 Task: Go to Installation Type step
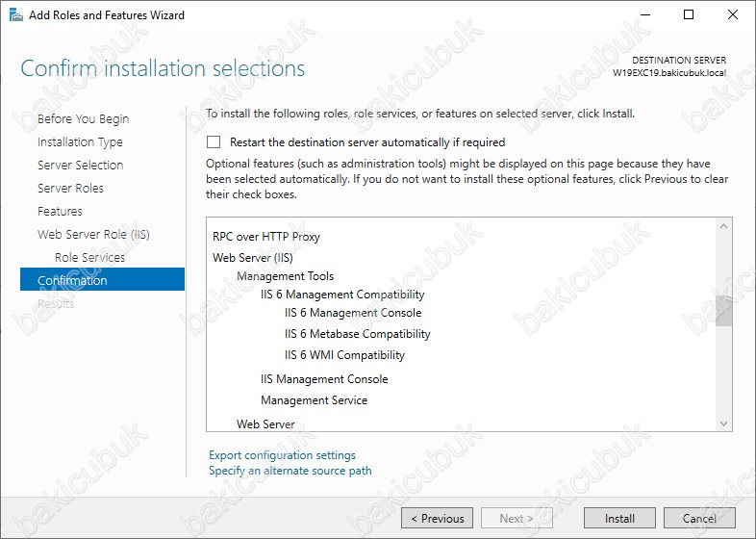point(80,142)
